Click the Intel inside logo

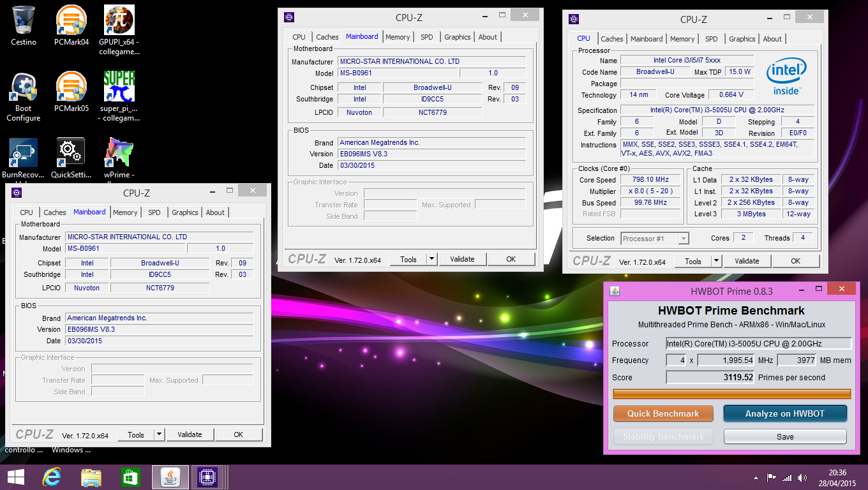(786, 76)
